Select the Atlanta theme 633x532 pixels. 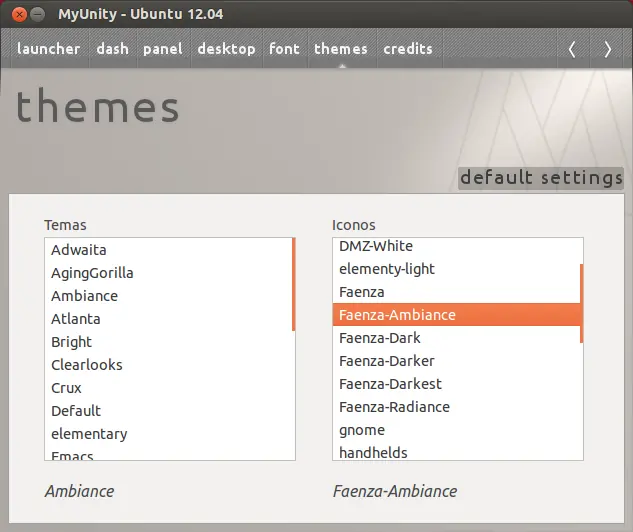pyautogui.click(x=168, y=319)
